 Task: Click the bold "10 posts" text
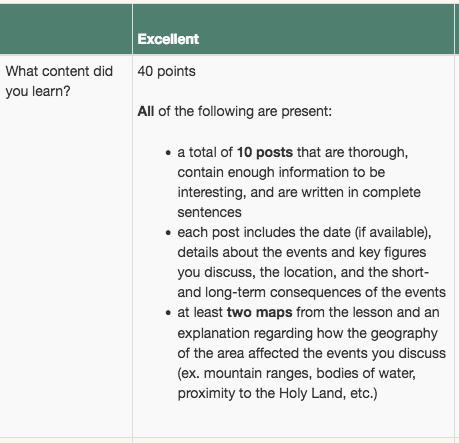[x=265, y=152]
